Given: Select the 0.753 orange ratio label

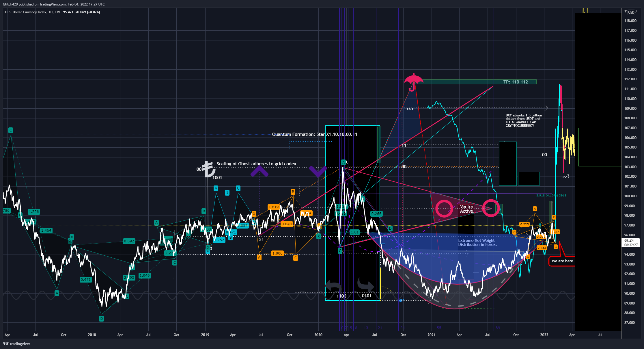Looking at the screenshot, I should pyautogui.click(x=542, y=248).
